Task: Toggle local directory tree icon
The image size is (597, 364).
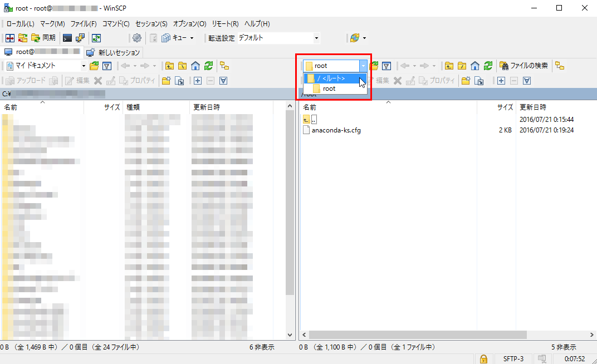Action: pyautogui.click(x=224, y=66)
